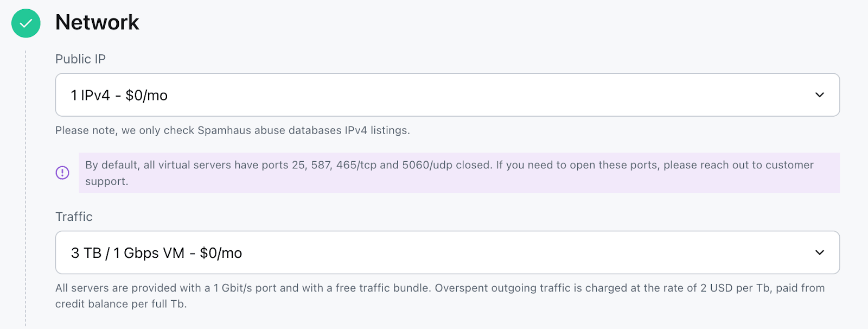Click the '1 IPv4 - $0/mo' selected value

click(x=119, y=96)
